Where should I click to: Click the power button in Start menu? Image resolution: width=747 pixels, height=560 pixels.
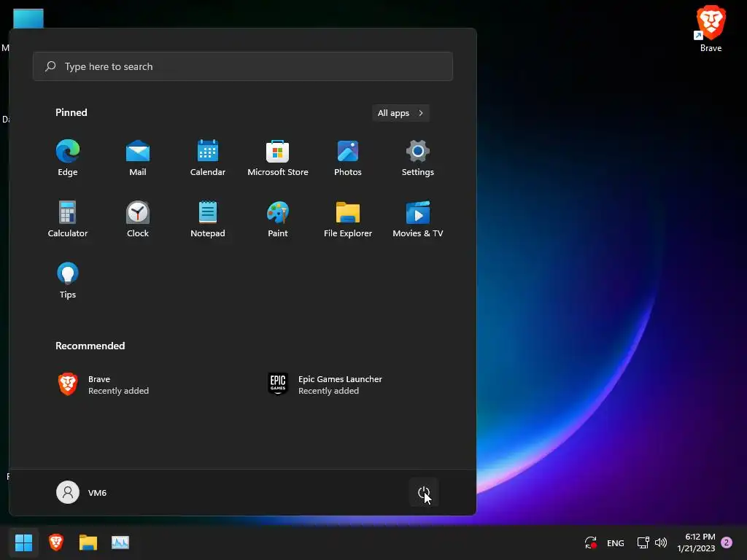pyautogui.click(x=424, y=492)
